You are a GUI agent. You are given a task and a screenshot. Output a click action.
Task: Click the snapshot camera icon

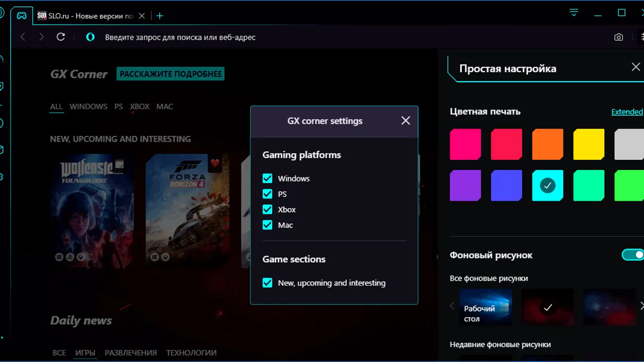coord(618,37)
